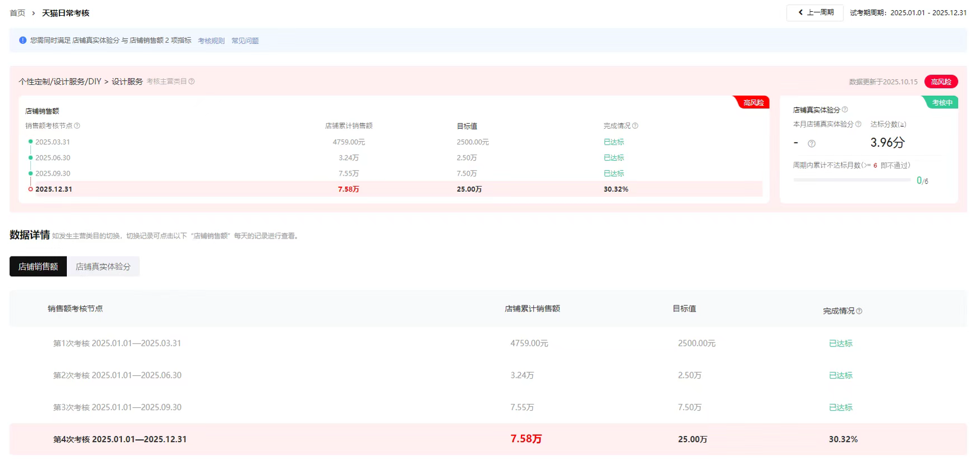Go to previous period with 上一周期 button
The height and width of the screenshot is (459, 980).
(x=815, y=12)
